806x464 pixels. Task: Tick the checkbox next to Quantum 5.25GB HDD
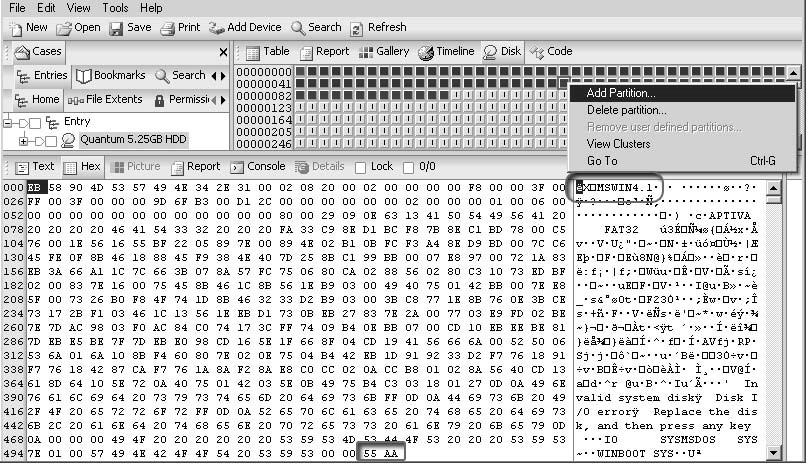pyautogui.click(x=52, y=140)
